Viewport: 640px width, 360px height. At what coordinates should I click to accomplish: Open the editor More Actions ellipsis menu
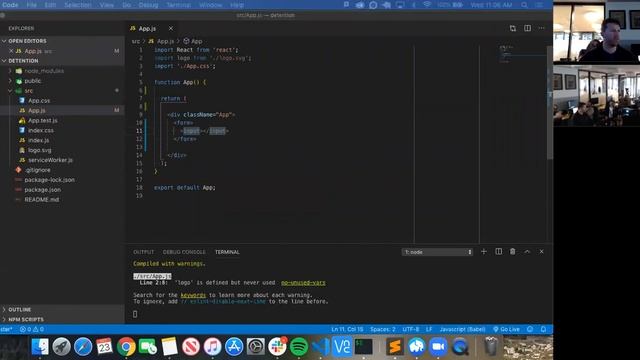pyautogui.click(x=542, y=28)
